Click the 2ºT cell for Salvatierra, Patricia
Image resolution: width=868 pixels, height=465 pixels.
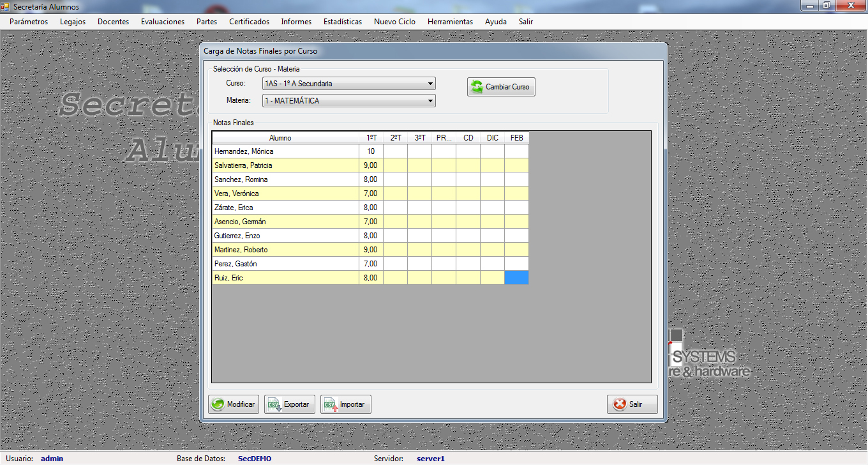(x=395, y=165)
